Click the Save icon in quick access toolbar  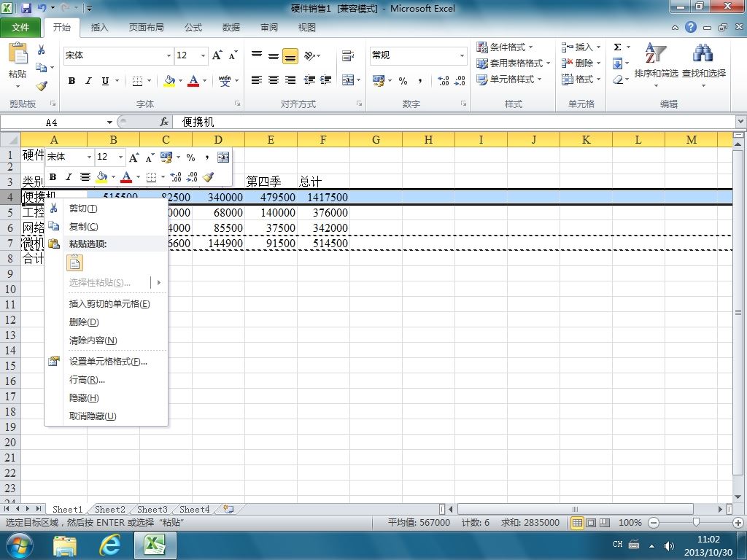click(26, 7)
